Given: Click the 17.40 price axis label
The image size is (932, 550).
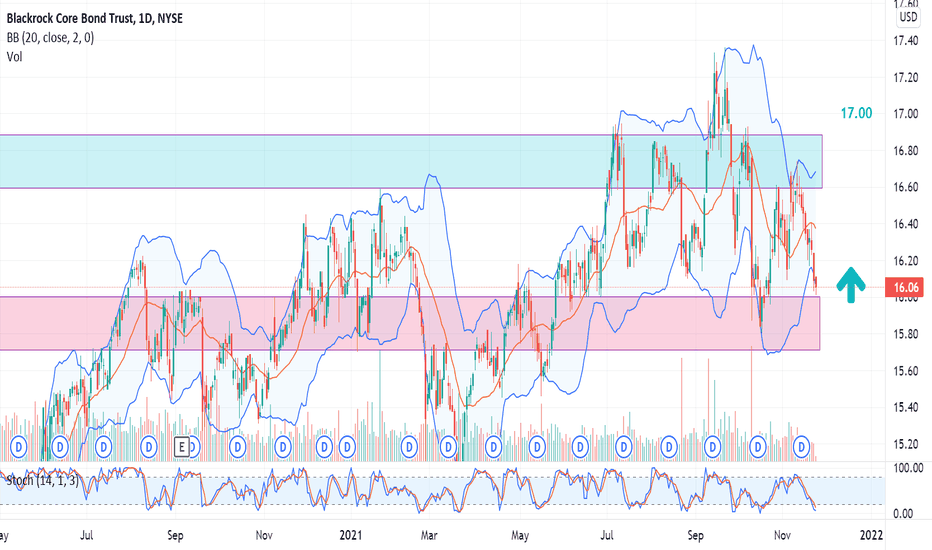Looking at the screenshot, I should (906, 41).
